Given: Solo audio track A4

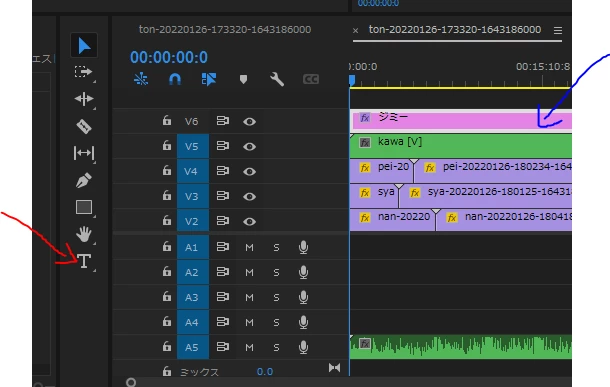Looking at the screenshot, I should tap(276, 322).
